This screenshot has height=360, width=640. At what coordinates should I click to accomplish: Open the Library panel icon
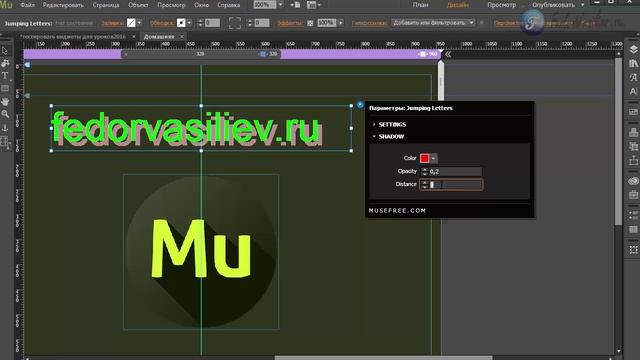[x=633, y=63]
